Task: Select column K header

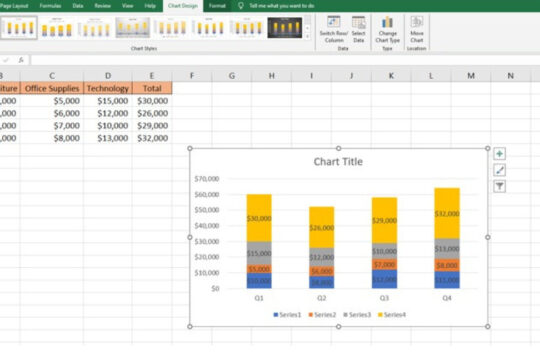Action: [x=391, y=75]
